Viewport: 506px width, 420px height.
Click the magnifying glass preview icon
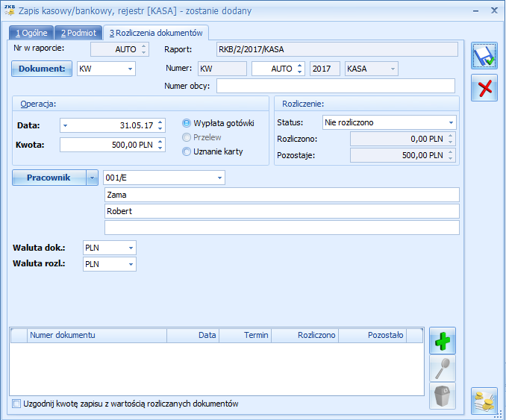point(442,369)
